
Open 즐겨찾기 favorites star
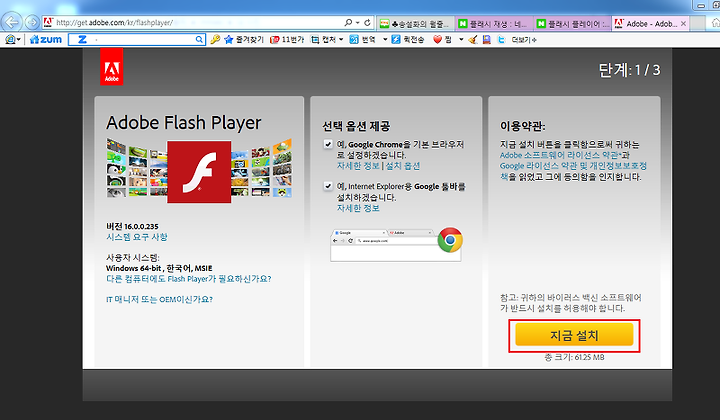244,40
